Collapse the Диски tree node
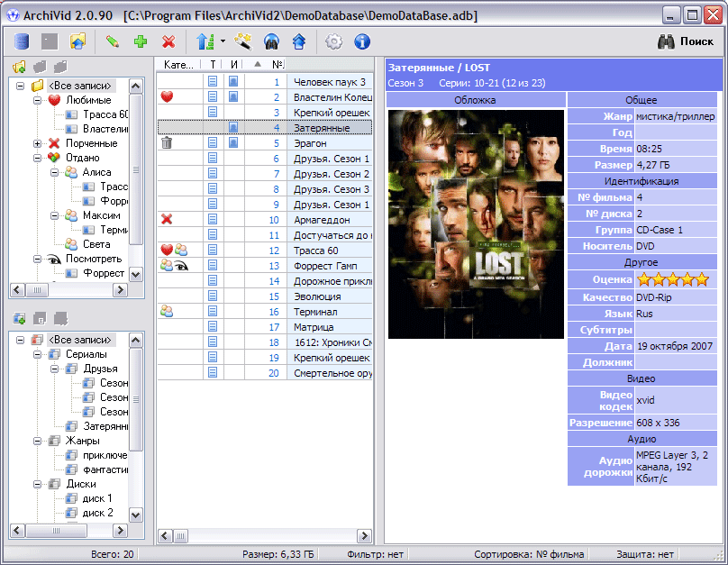Viewport: 728px width, 565px height. point(37,484)
